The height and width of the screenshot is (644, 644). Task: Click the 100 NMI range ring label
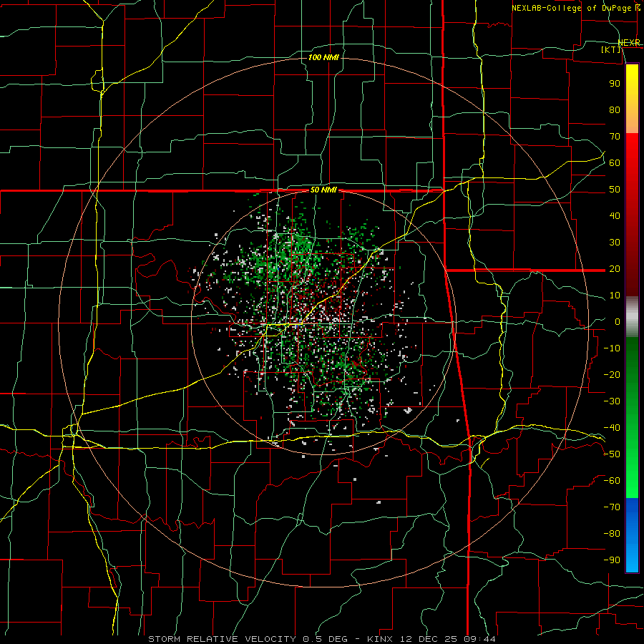(x=323, y=57)
